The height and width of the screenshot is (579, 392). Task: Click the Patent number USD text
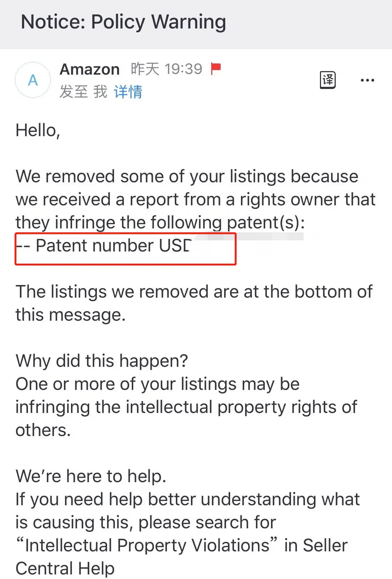(114, 246)
